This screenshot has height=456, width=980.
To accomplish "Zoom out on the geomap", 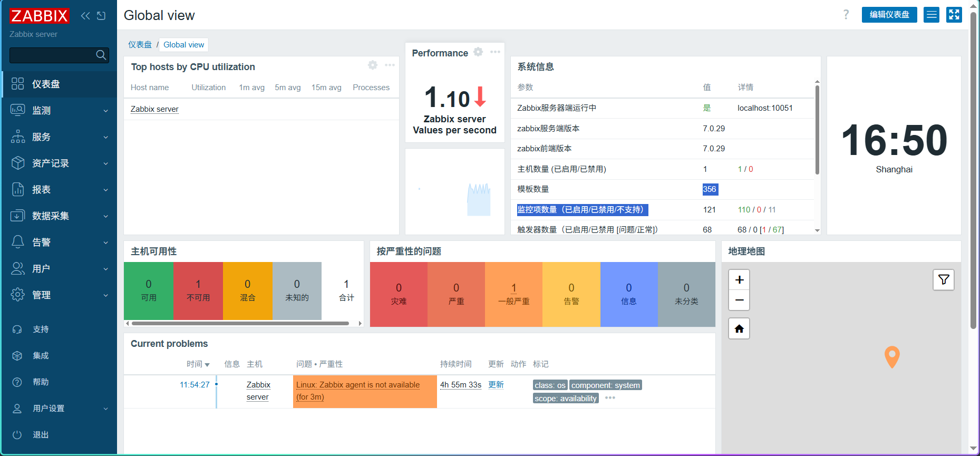I will pos(739,300).
